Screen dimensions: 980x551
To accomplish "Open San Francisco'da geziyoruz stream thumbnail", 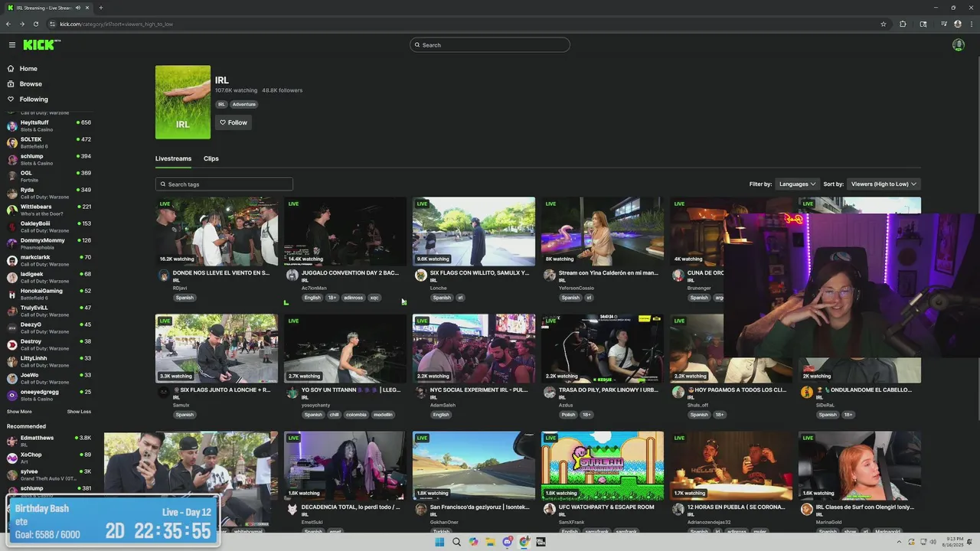I will (474, 465).
